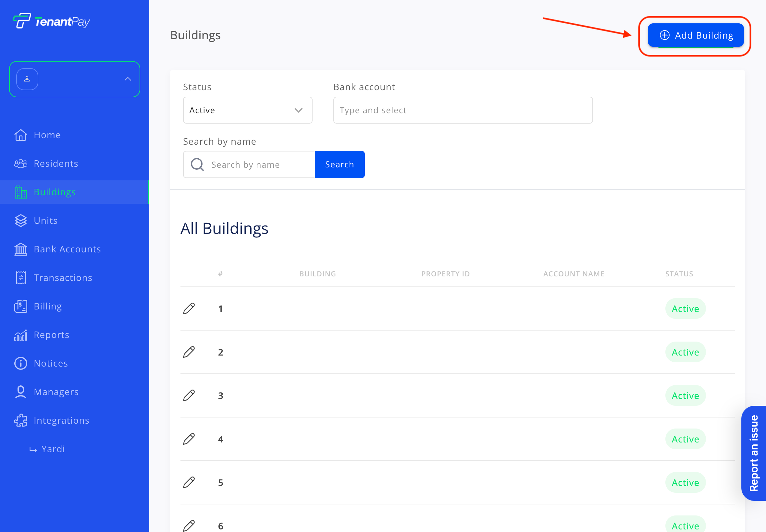Click the Bank Accounts building icon
Screen dimensions: 766x532
(21, 249)
